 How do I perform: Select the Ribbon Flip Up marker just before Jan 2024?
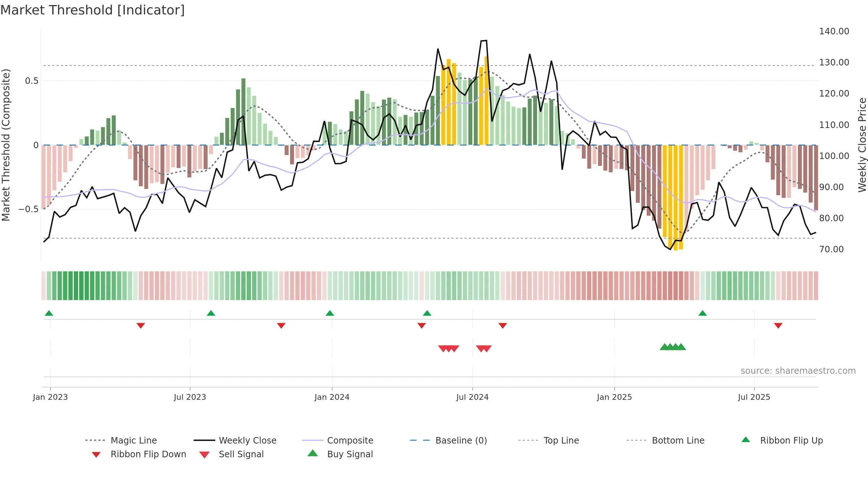(x=329, y=313)
